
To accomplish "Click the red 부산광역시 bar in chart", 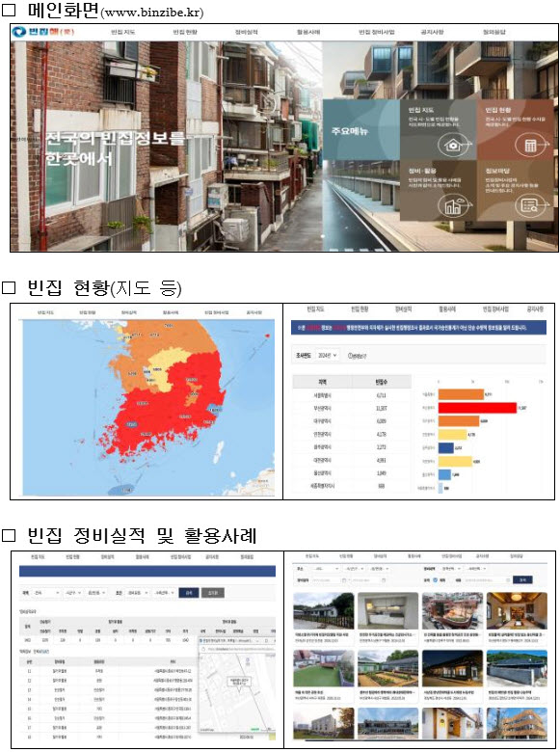I will (477, 408).
